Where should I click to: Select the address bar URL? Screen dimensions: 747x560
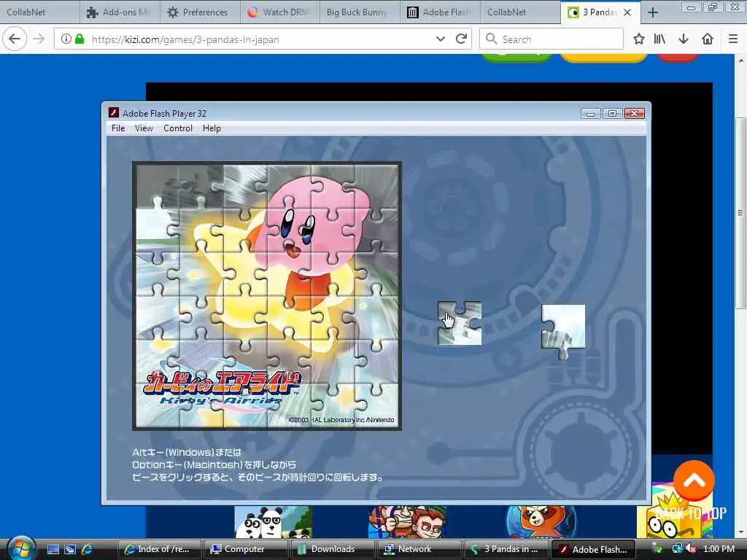pyautogui.click(x=185, y=39)
